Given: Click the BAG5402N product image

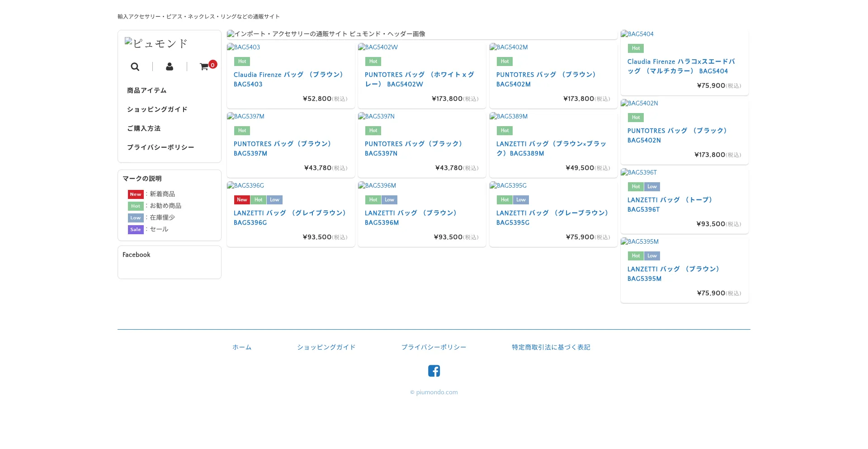Looking at the screenshot, I should 639,103.
